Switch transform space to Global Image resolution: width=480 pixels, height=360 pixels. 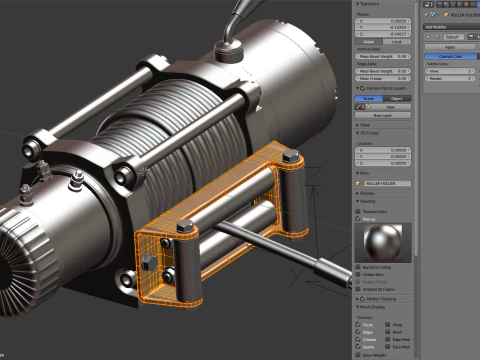tap(368, 42)
